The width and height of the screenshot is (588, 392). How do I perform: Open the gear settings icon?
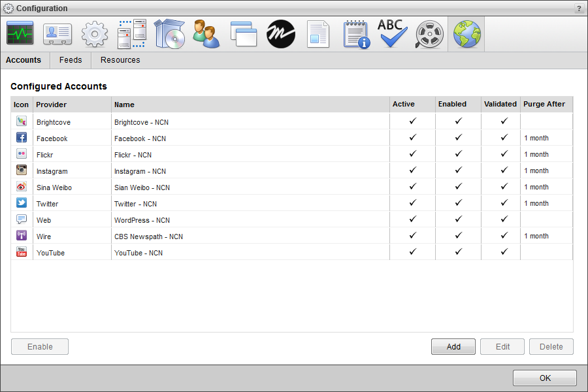coord(94,33)
